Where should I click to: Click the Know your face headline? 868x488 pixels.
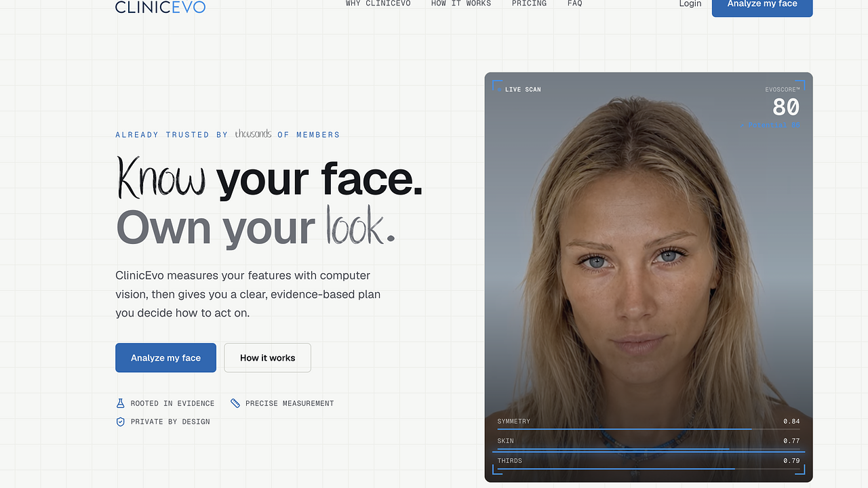coord(269,178)
